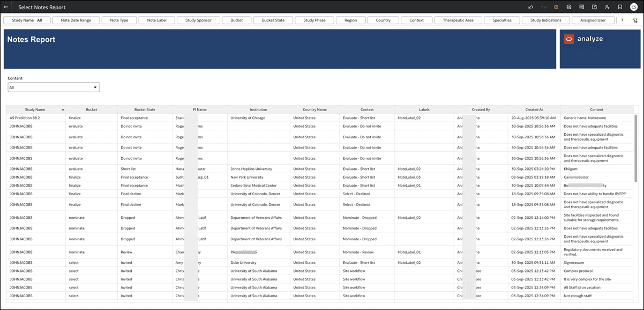
Task: Open the Region filter
Action: pos(351,20)
